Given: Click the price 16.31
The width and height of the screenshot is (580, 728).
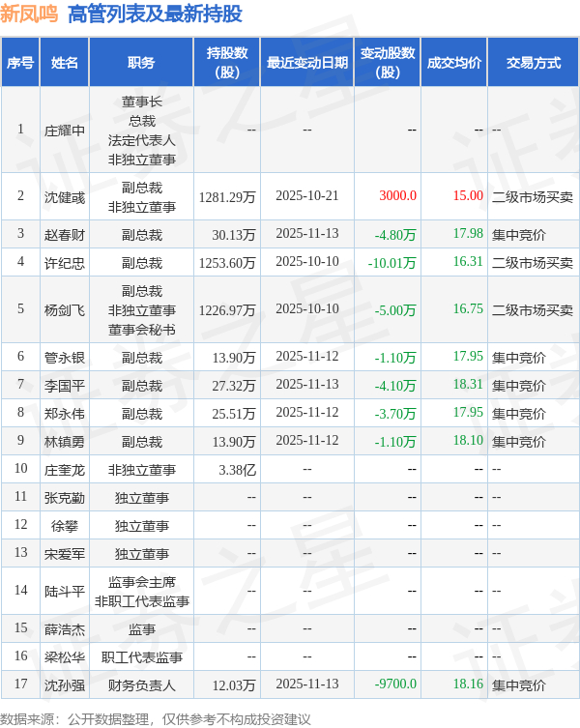Looking at the screenshot, I should point(468,261).
